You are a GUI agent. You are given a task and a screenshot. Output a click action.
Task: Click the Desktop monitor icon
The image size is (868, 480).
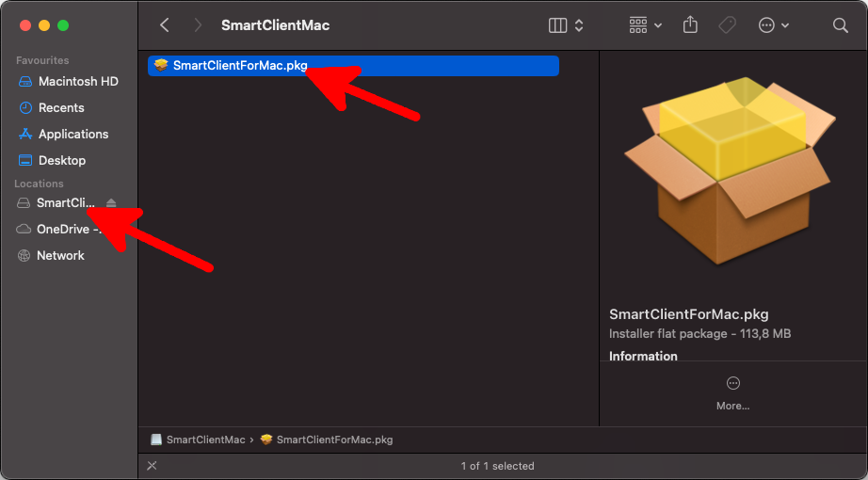(x=25, y=161)
